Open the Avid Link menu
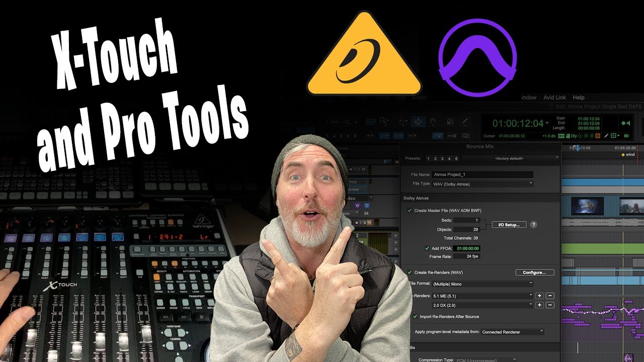This screenshot has height=362, width=644. click(x=554, y=98)
